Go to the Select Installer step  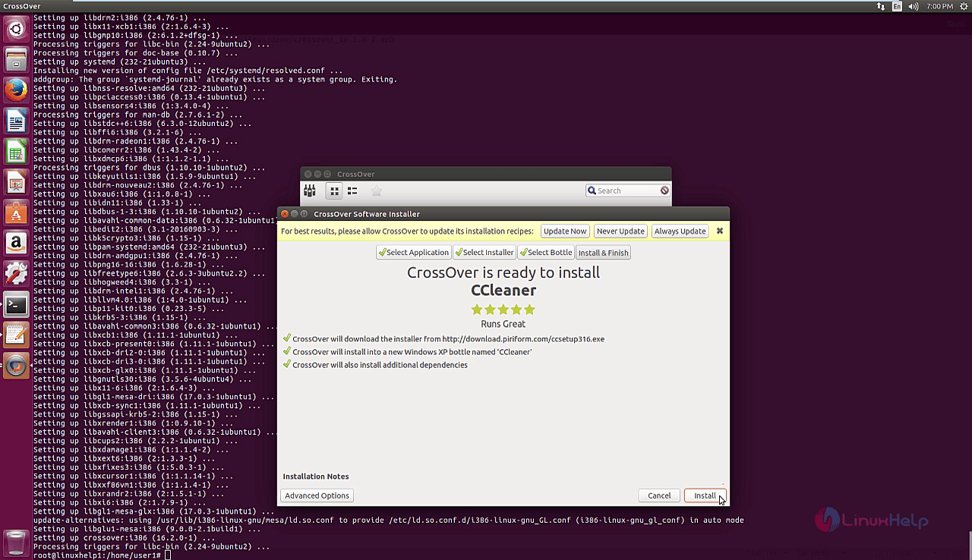484,253
